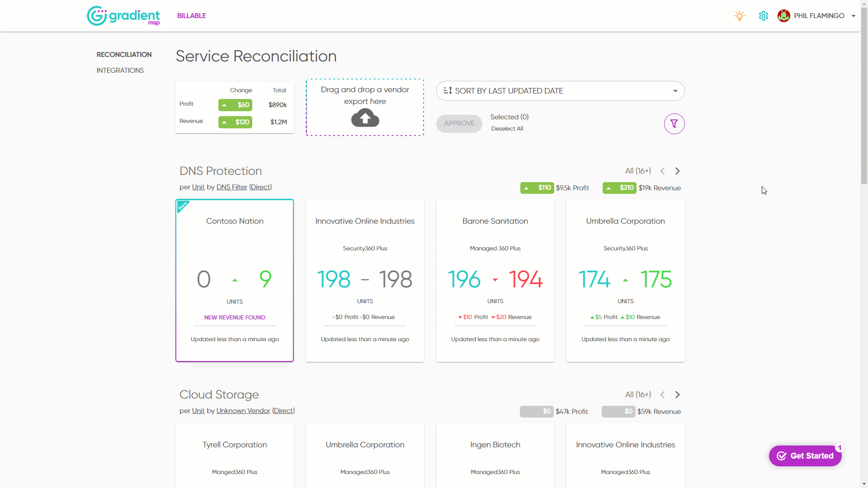This screenshot has width=868, height=488.
Task: Go to previous page of DNS Protection
Action: point(662,171)
